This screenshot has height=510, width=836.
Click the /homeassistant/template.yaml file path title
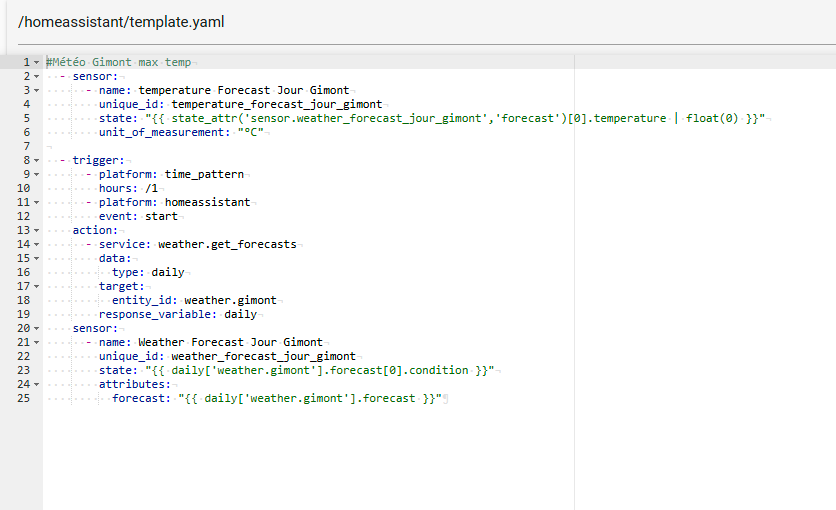121,22
